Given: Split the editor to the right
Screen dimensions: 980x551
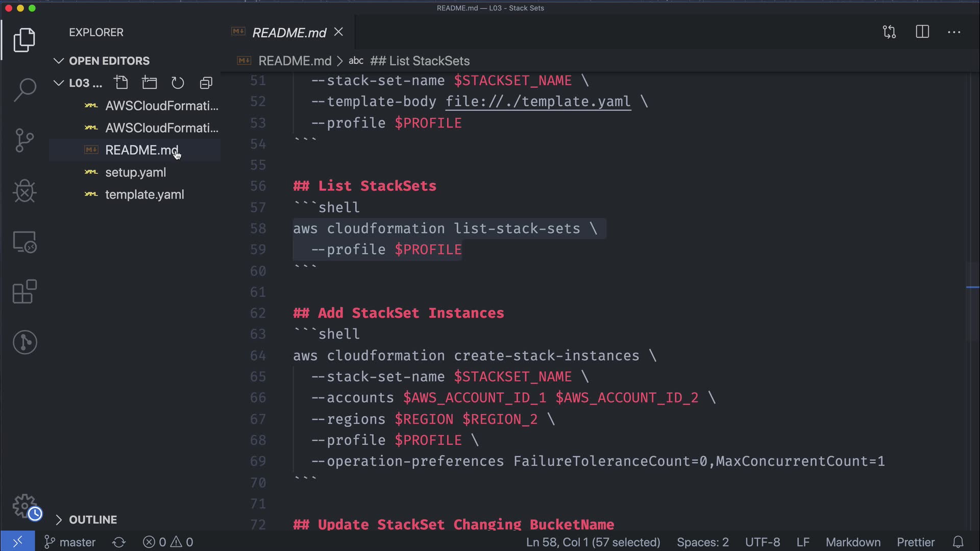Looking at the screenshot, I should pos(922,32).
